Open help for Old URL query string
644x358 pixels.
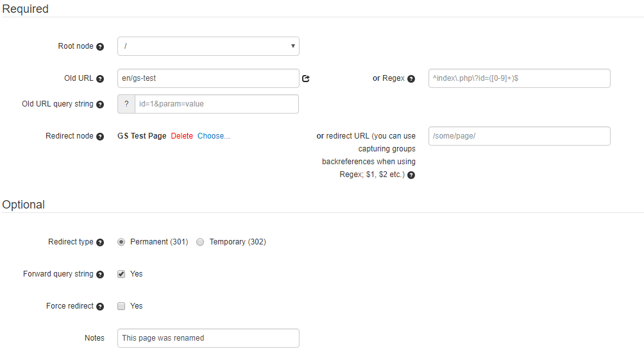click(100, 105)
